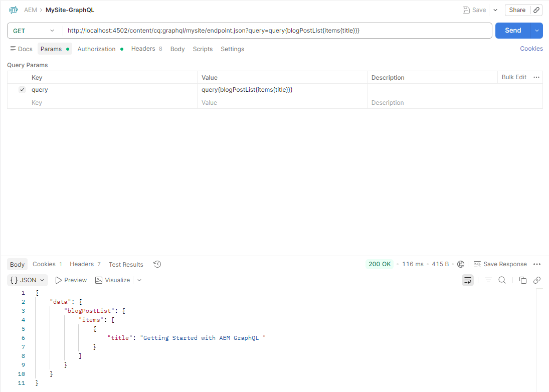Click the empty Value placeholder field
Image resolution: width=549 pixels, height=392 pixels.
pyautogui.click(x=282, y=103)
